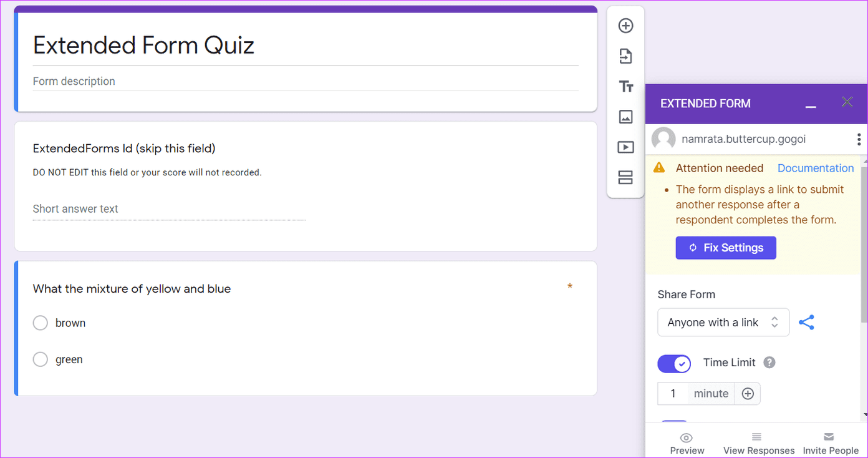Screen dimensions: 868x458
Task: Click the EXTENDED FORM panel header title
Action: point(705,104)
